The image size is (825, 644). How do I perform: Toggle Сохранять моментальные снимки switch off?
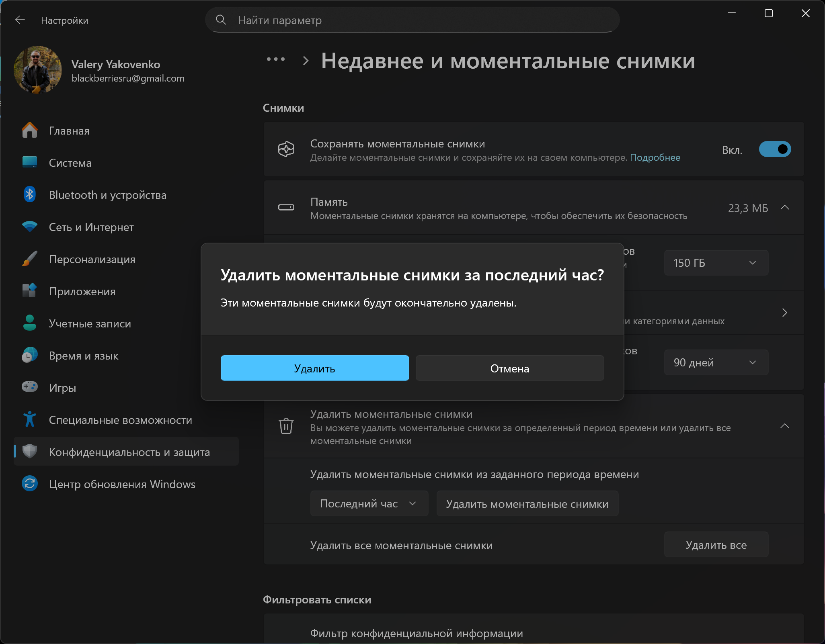coord(774,149)
